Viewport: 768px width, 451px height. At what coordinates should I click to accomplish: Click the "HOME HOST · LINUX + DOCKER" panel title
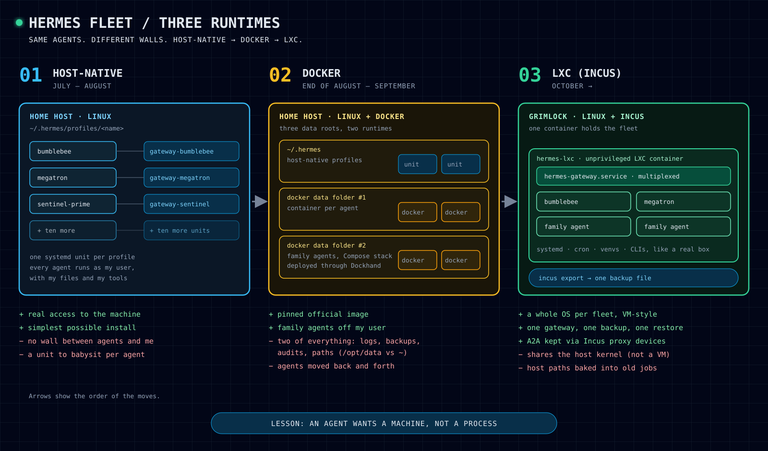point(342,117)
